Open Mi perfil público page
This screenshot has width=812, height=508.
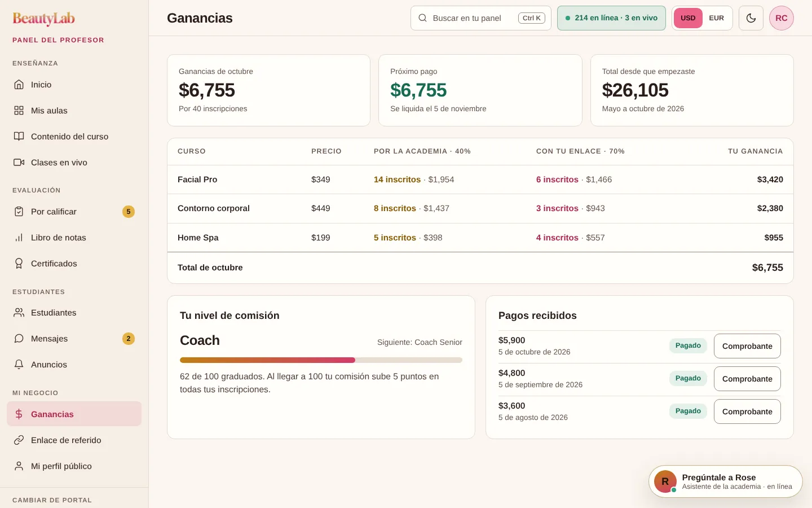[74, 466]
